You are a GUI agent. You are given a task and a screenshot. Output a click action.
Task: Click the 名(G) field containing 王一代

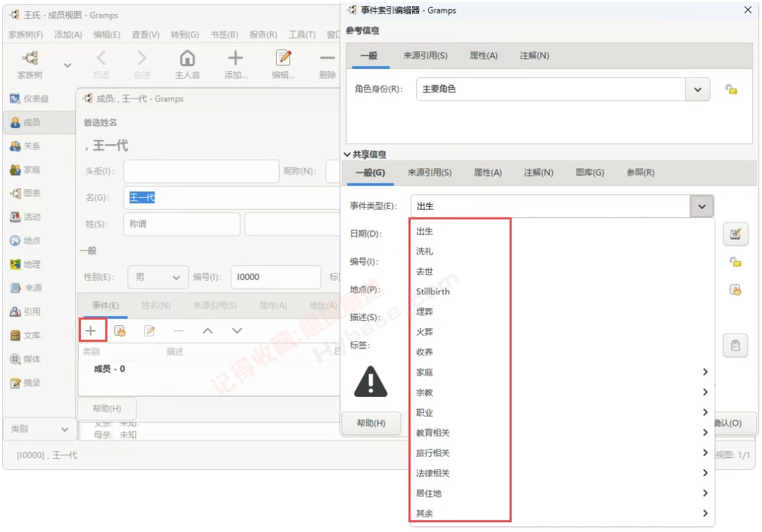click(232, 198)
